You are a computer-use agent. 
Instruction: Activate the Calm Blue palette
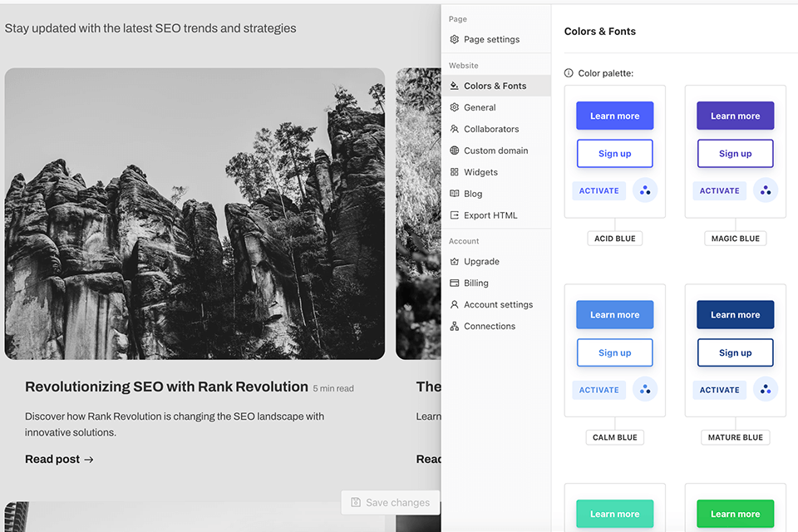pos(599,390)
